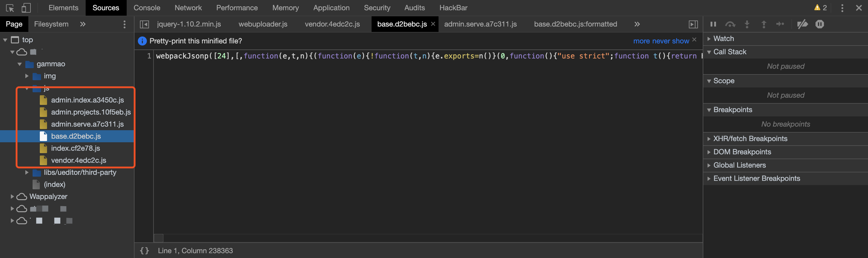Click the step into function icon
Viewport: 868px width, 258px height.
[x=747, y=24]
